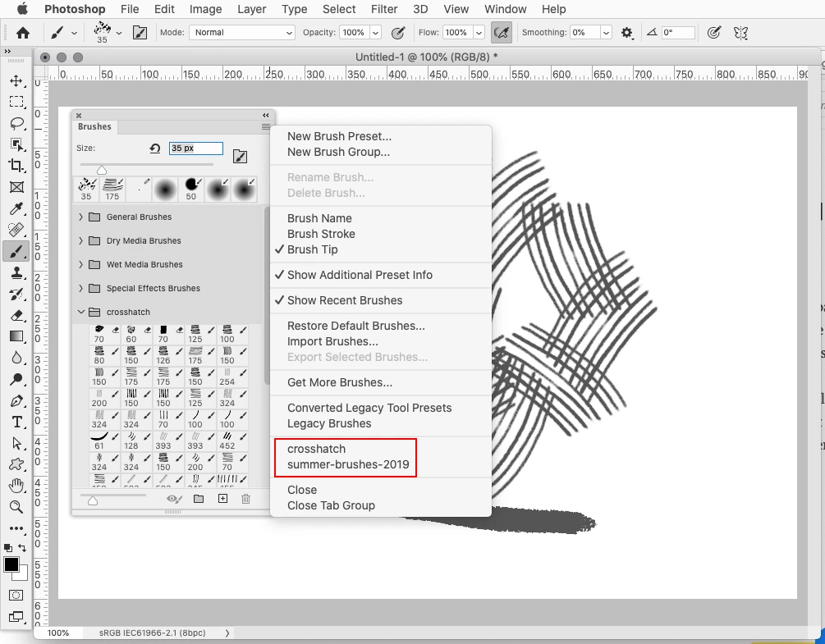The width and height of the screenshot is (825, 644).
Task: Click the brush Size input field
Action: coord(195,148)
